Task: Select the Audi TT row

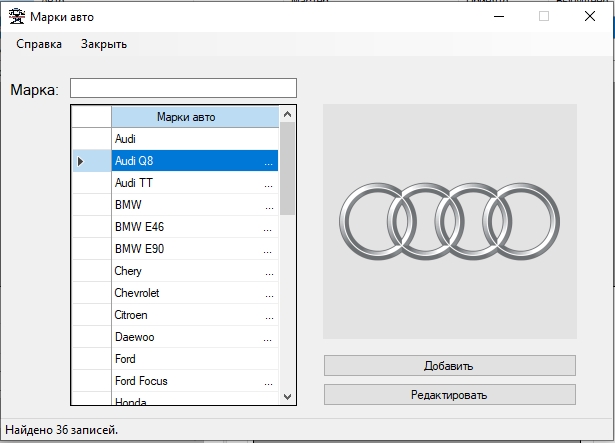Action: [195, 183]
